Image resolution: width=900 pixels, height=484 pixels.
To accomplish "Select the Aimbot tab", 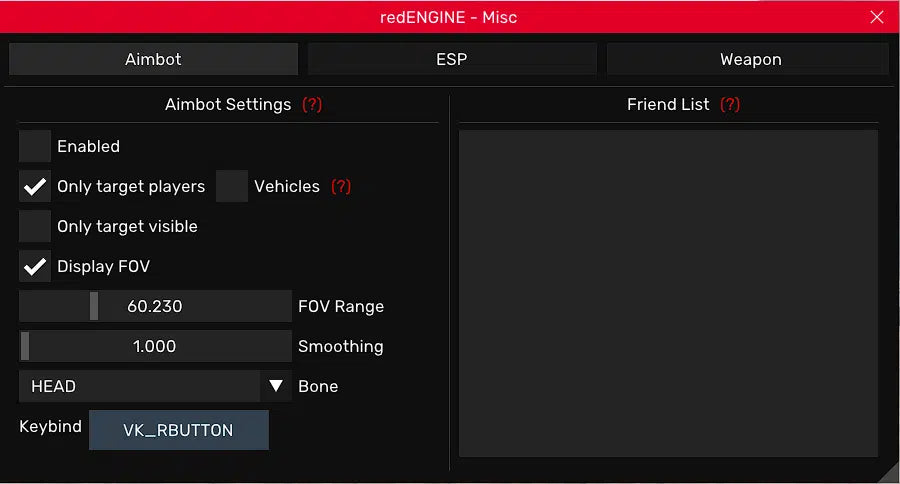I will 153,59.
